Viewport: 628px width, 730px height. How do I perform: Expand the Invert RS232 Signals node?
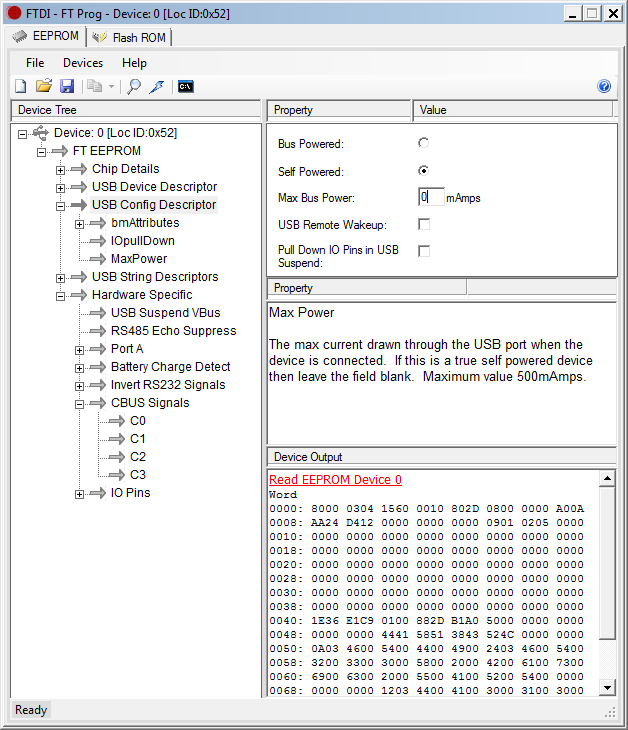tap(80, 386)
